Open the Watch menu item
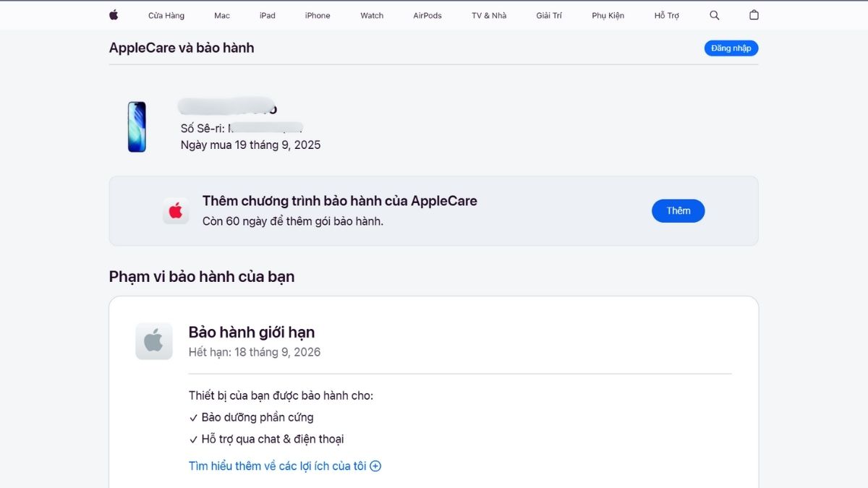The width and height of the screenshot is (868, 488). 372,15
